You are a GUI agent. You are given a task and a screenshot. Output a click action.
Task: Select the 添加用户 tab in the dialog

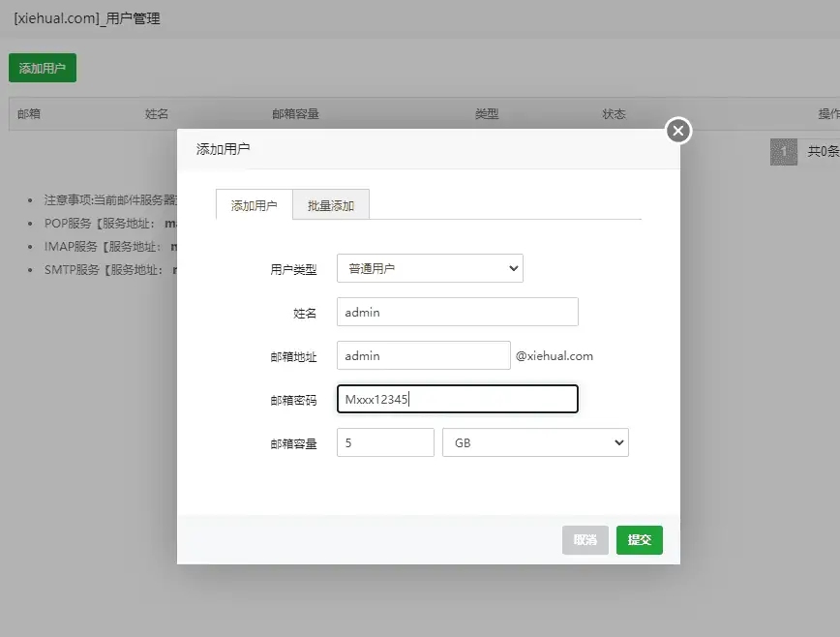253,204
